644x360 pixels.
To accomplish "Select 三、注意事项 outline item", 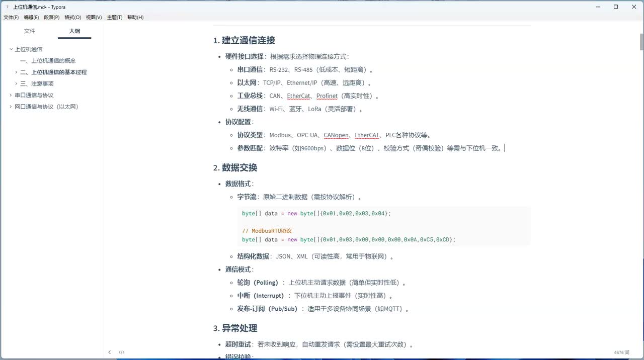I will tap(37, 84).
